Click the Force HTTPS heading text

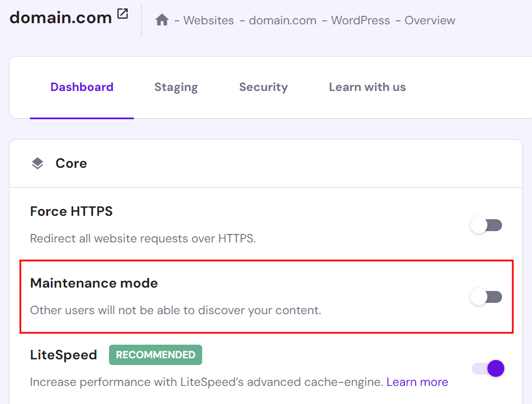(x=71, y=211)
